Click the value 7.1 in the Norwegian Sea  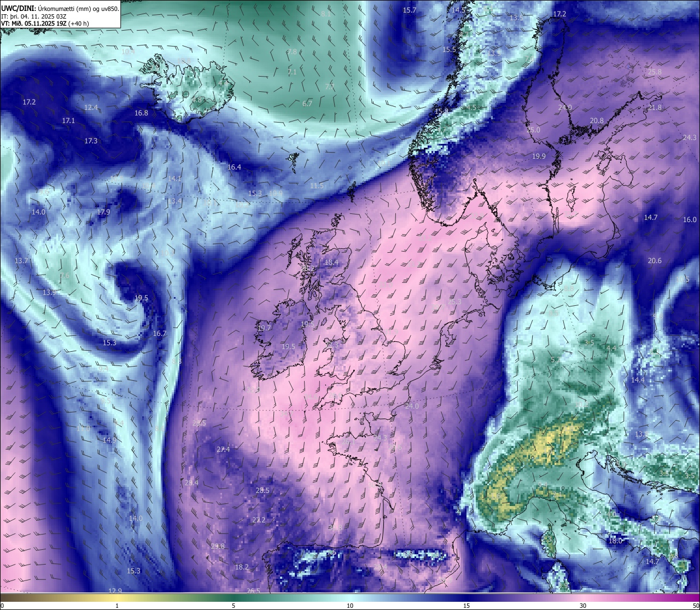[292, 72]
